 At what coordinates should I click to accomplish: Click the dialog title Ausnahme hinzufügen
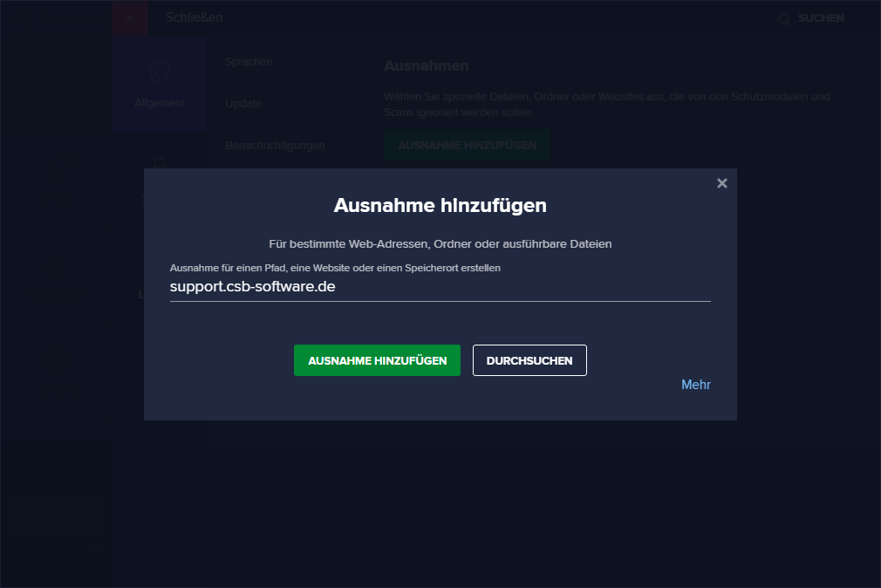(440, 206)
